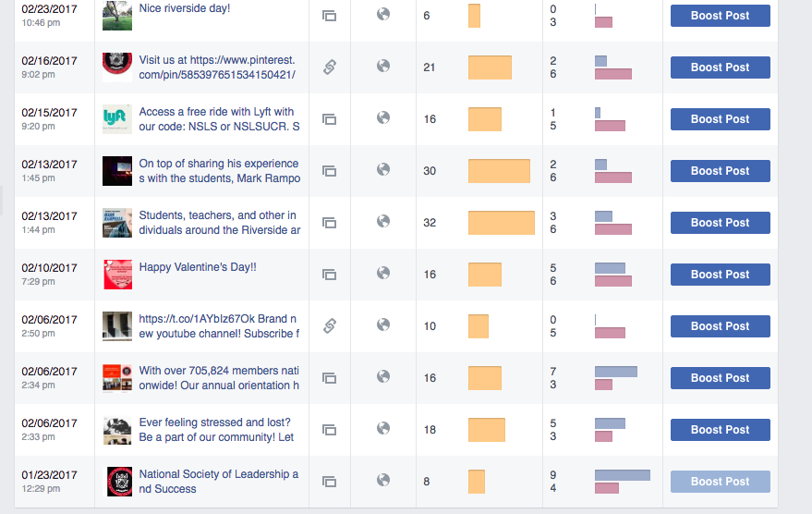Open the 'With over 705,824 members' post
Viewport: 812px width, 514px height.
click(219, 378)
